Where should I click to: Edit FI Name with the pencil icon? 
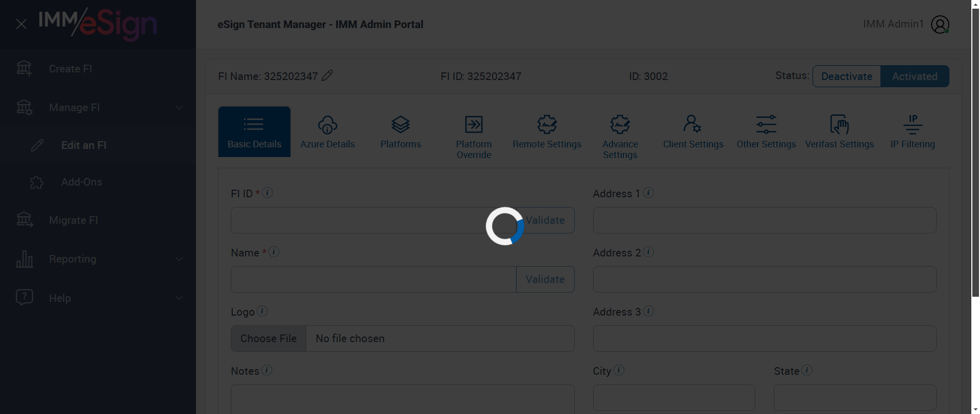point(328,75)
